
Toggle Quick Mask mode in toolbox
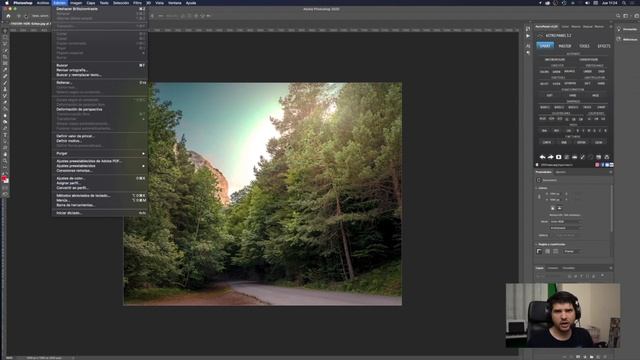5,189
